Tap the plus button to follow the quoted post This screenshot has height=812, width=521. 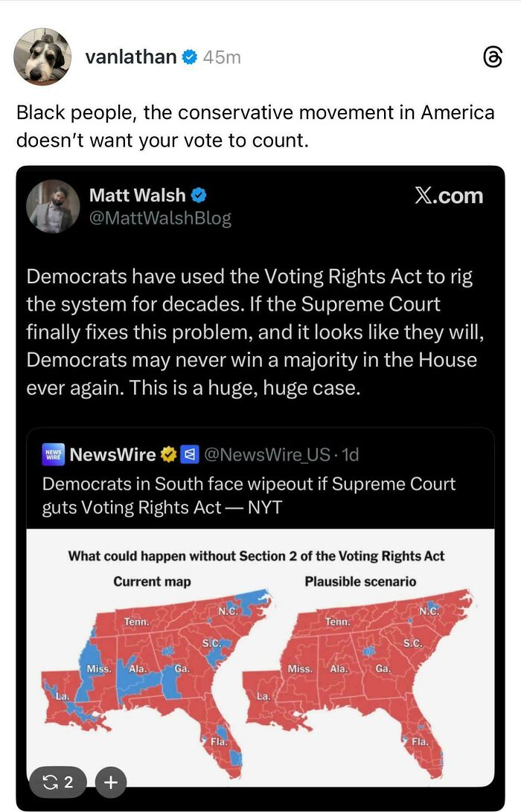111,782
